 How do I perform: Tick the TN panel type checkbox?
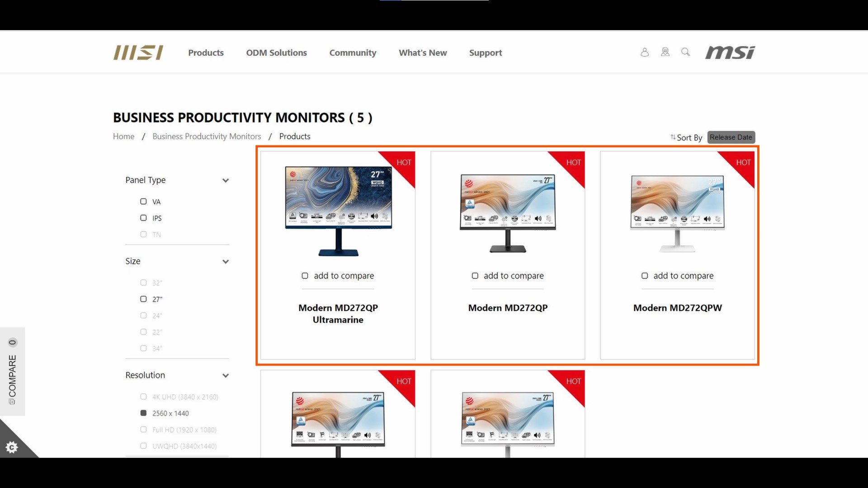pyautogui.click(x=143, y=234)
